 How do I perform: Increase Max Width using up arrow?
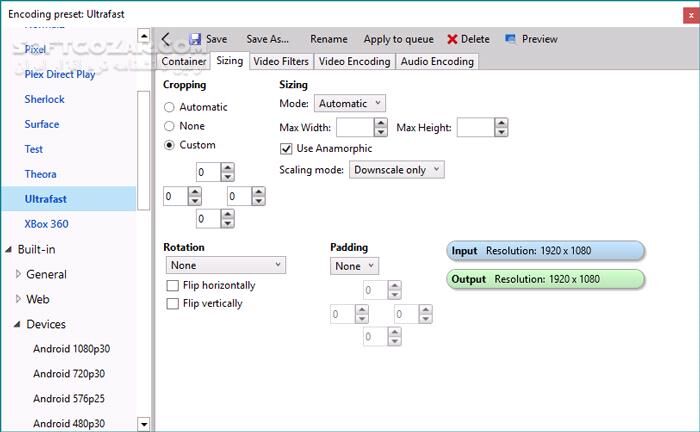click(x=381, y=123)
